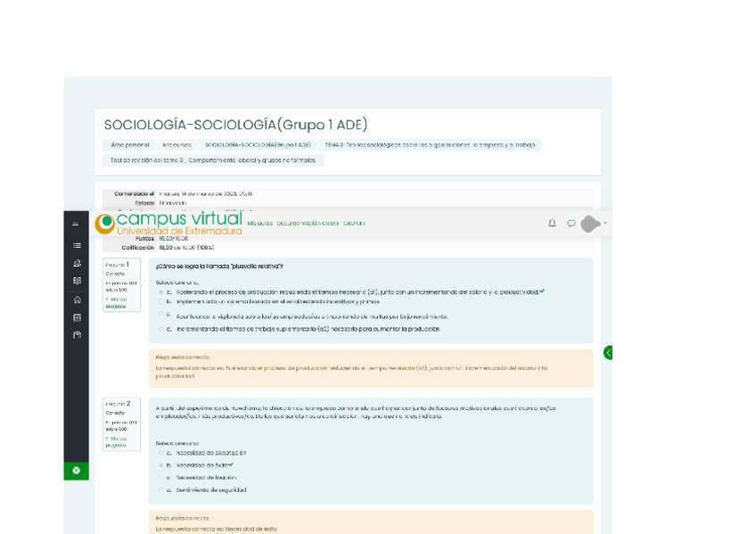Select option d 'Sentimiento de seguridad'
The width and height of the screenshot is (756, 534).
[163, 489]
